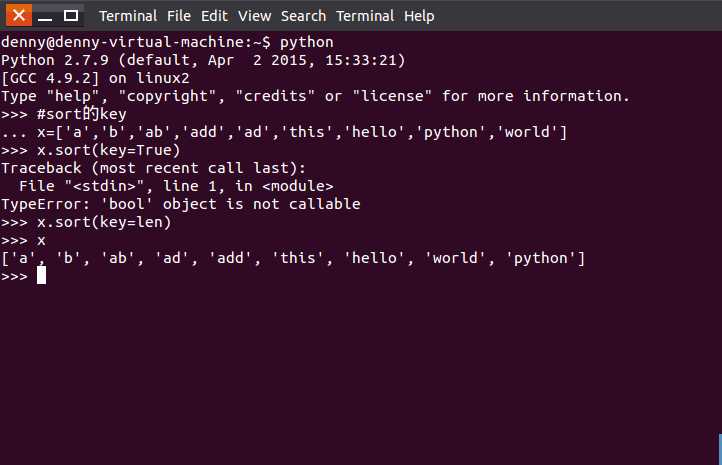Screen dimensions: 722x465
Task: Minimize the terminal window
Action: pos(45,16)
